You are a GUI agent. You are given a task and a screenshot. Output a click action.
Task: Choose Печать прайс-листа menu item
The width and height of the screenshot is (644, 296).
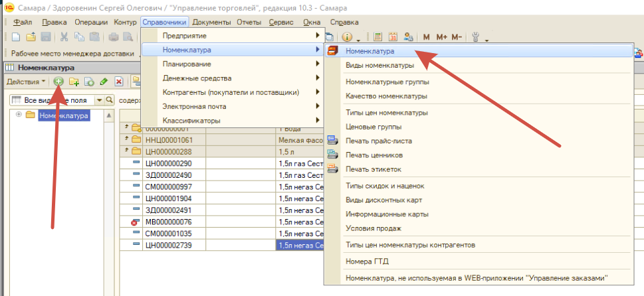click(379, 141)
